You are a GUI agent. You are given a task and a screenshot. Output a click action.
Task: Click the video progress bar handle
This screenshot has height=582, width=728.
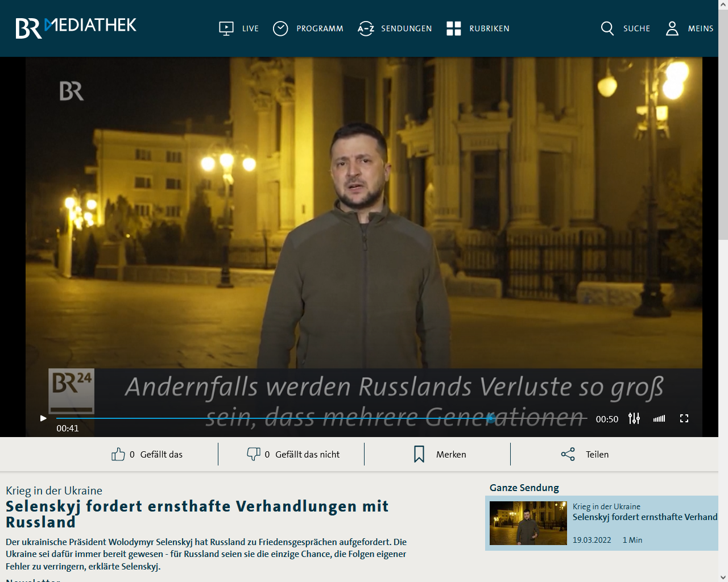point(490,419)
